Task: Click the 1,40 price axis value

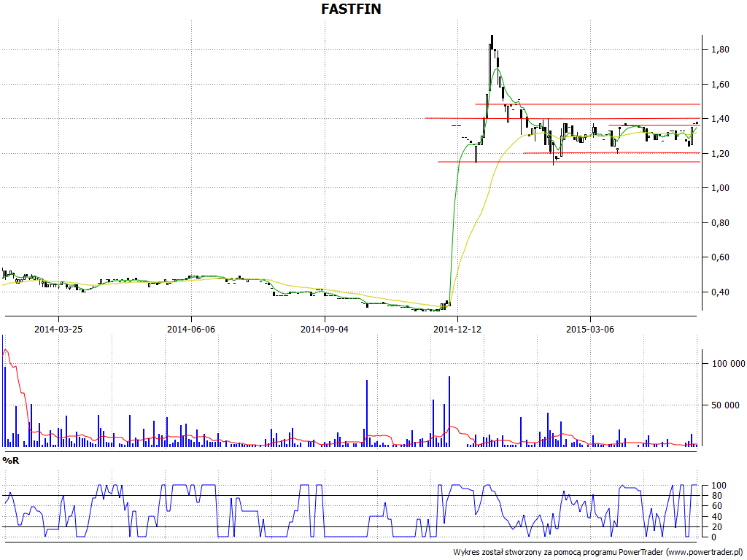Action: 720,119
